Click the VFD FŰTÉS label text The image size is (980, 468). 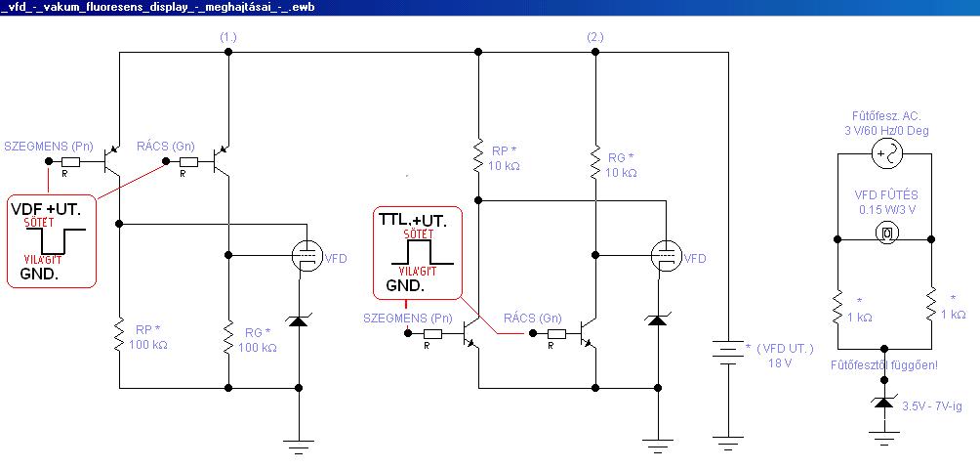(886, 195)
